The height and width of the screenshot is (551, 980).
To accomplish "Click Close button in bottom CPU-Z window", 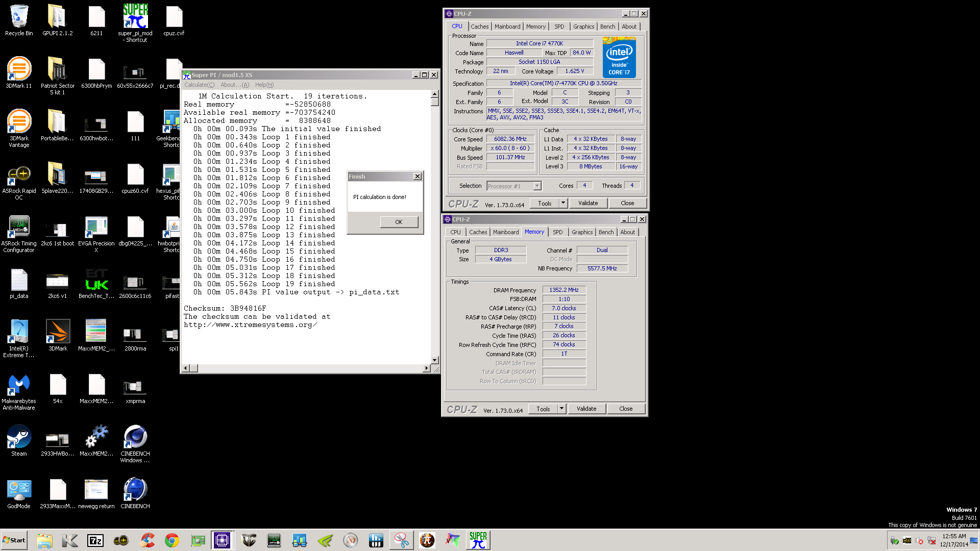I will click(x=626, y=409).
